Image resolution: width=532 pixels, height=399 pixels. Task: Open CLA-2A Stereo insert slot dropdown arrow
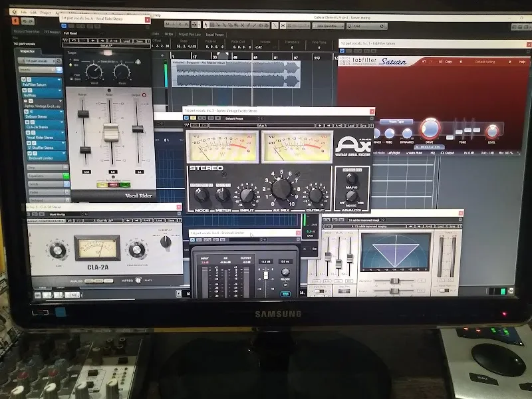click(x=63, y=122)
